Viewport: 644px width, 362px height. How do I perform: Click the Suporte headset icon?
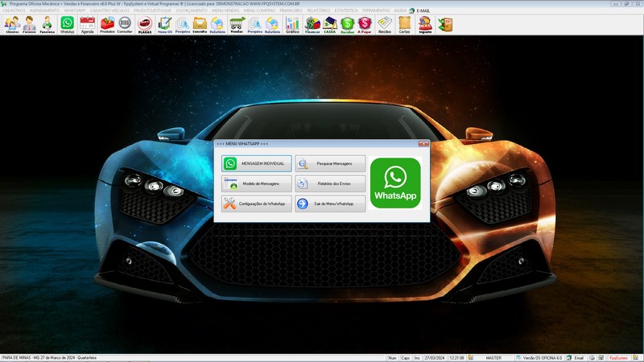(425, 25)
